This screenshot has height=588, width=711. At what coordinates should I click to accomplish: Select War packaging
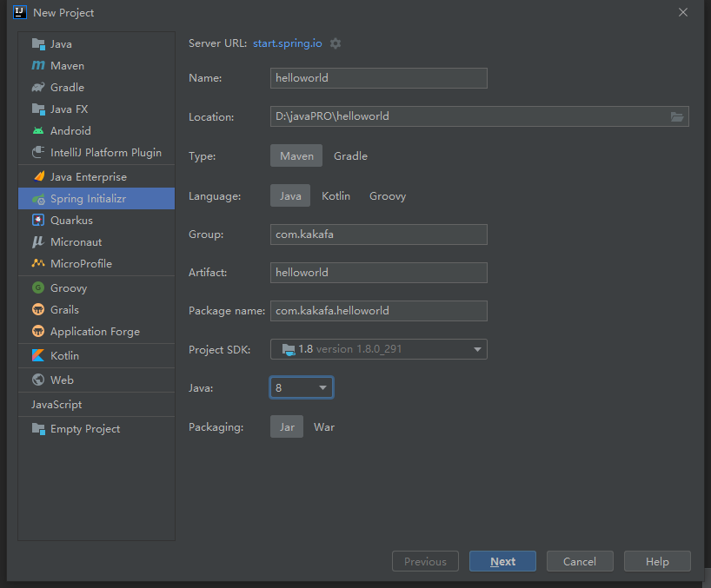324,426
